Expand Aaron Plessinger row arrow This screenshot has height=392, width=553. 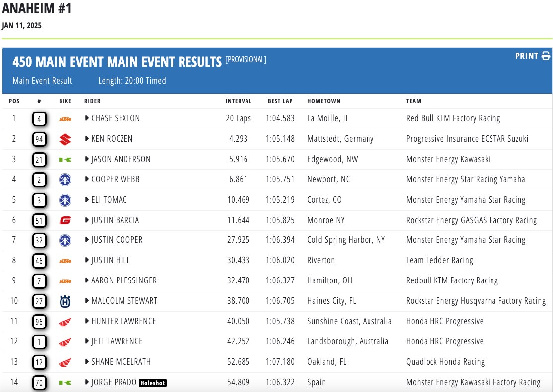(87, 280)
